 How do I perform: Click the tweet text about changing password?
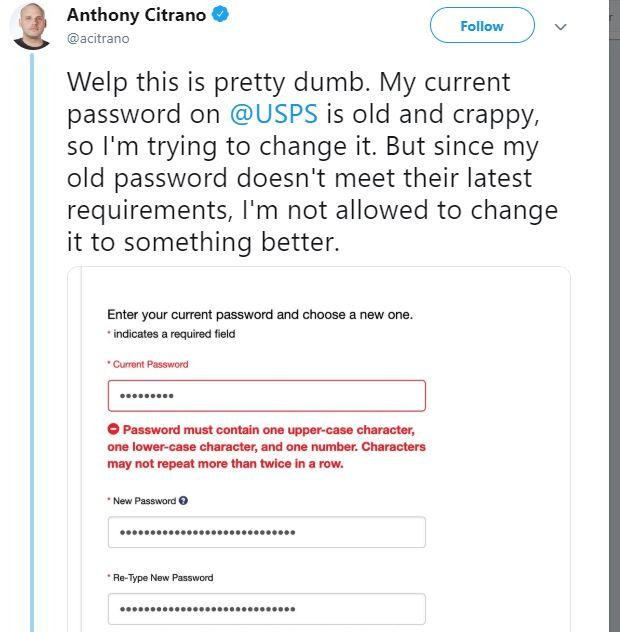point(312,162)
